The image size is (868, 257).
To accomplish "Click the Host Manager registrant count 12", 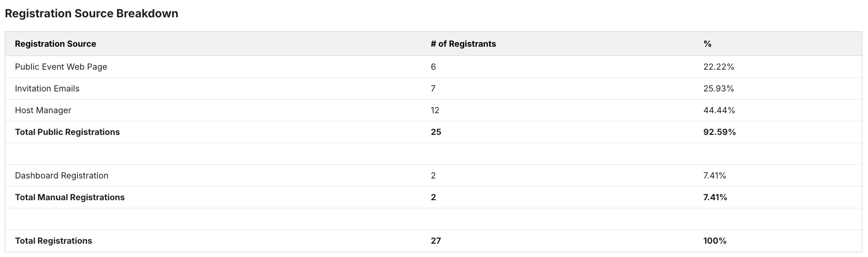I will tap(435, 110).
